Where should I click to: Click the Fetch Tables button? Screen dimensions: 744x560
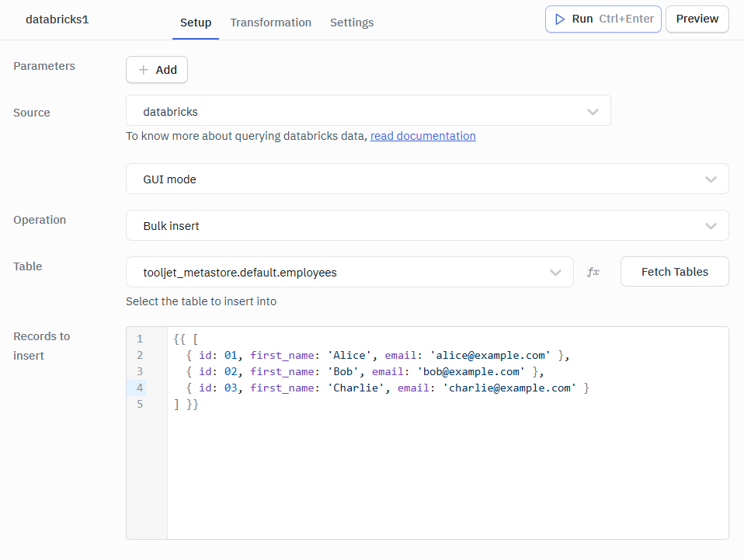click(674, 272)
